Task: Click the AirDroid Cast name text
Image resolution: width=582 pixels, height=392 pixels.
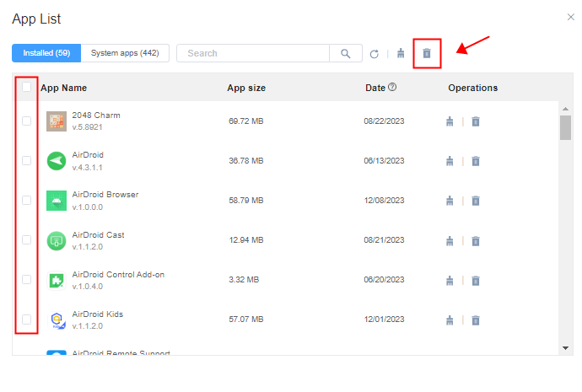Action: pyautogui.click(x=98, y=235)
